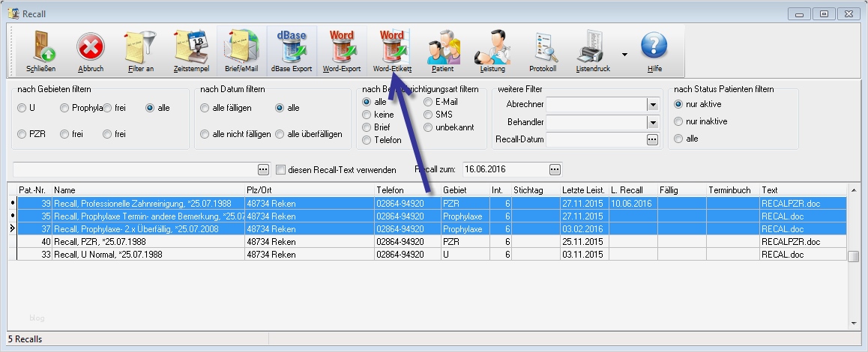
Task: Select row Recall, Professionelle Zahnreinigung
Action: coord(432,203)
